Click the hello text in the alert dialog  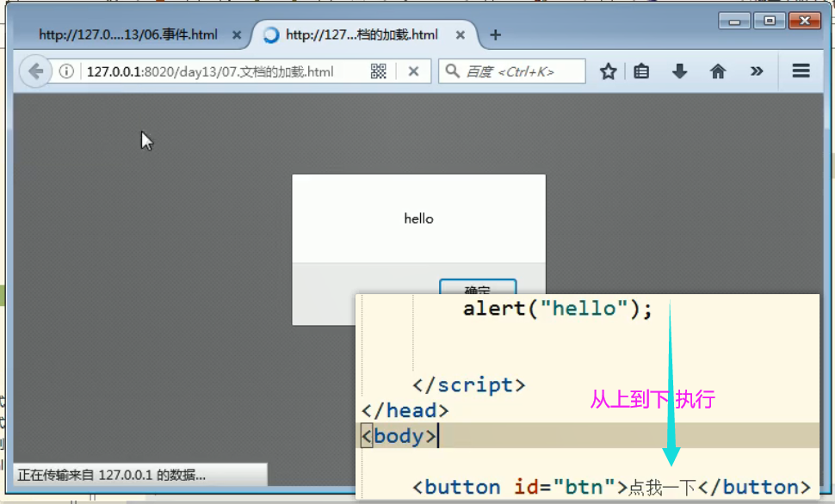pyautogui.click(x=418, y=218)
